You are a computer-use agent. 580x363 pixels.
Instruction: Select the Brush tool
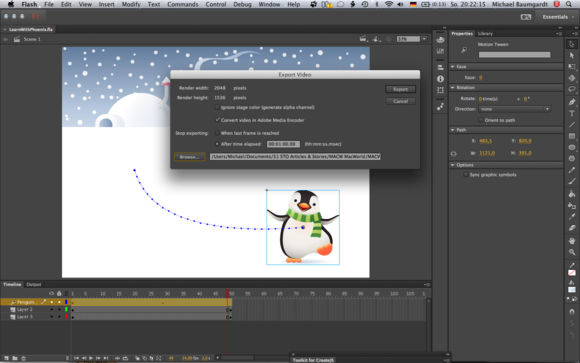(x=572, y=181)
